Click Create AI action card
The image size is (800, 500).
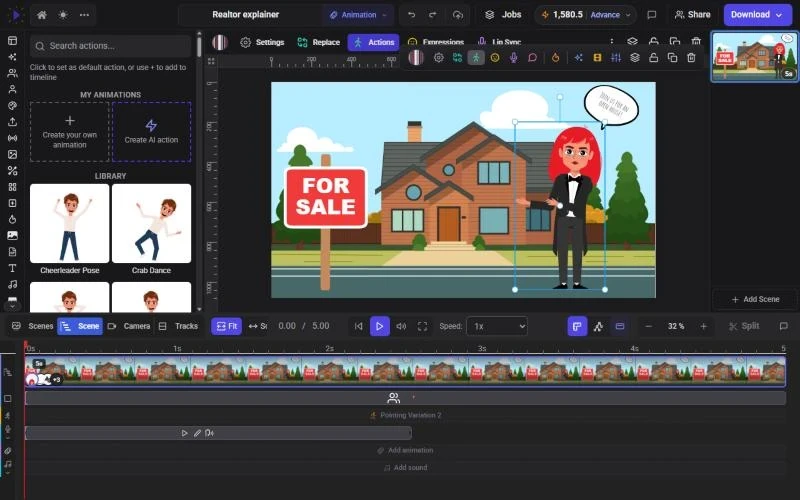tap(152, 132)
